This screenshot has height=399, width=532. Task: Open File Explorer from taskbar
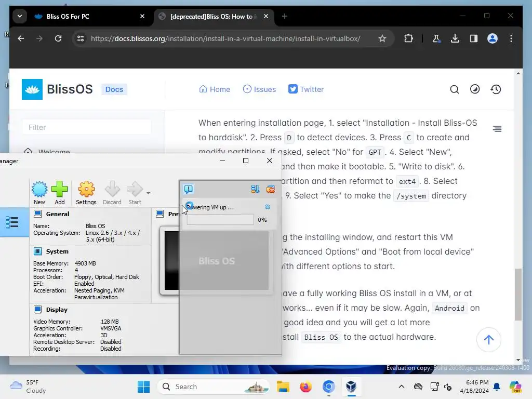[283, 387]
